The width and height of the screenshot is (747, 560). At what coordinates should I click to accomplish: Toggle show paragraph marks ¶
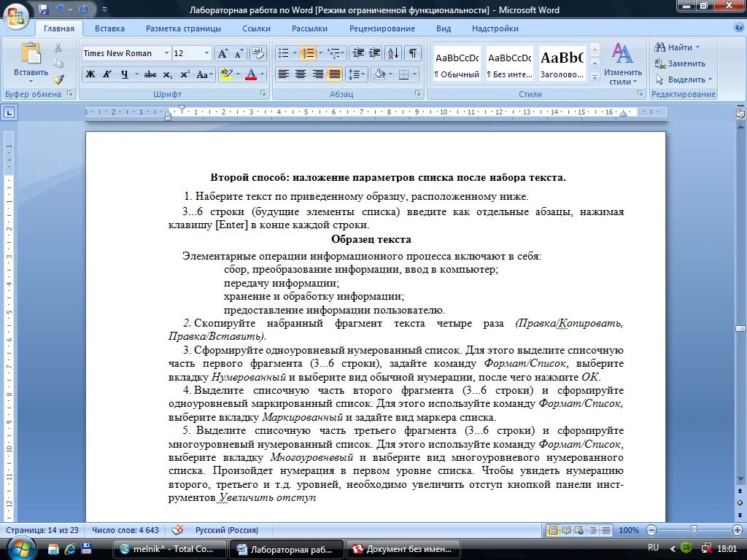(413, 53)
